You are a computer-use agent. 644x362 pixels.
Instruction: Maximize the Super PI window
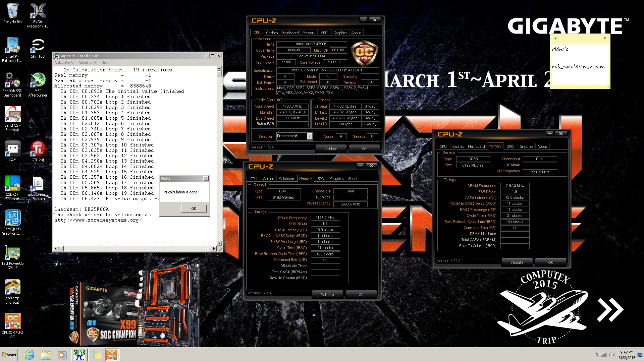[213, 56]
